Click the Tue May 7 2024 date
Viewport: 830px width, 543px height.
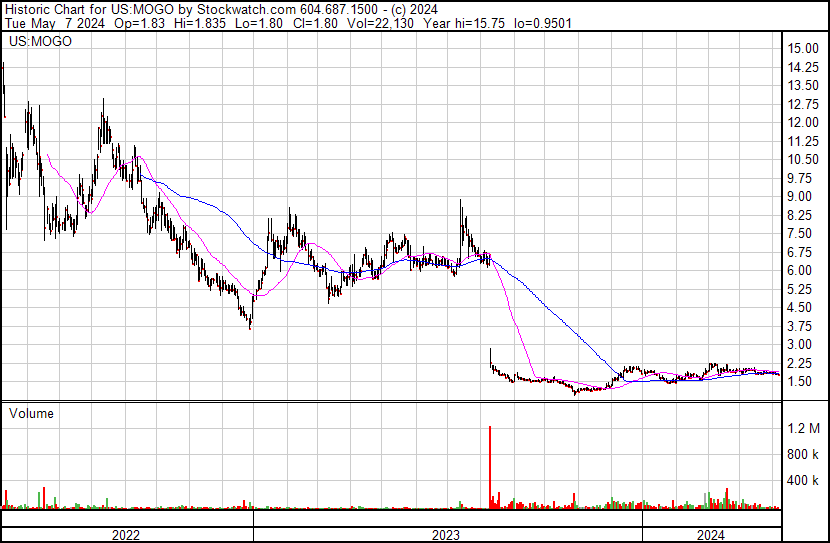(55, 23)
